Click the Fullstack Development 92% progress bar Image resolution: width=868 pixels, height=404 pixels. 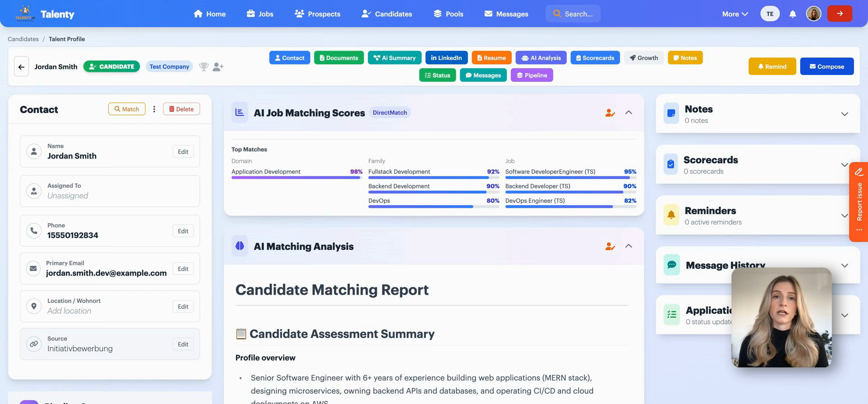[x=434, y=178]
